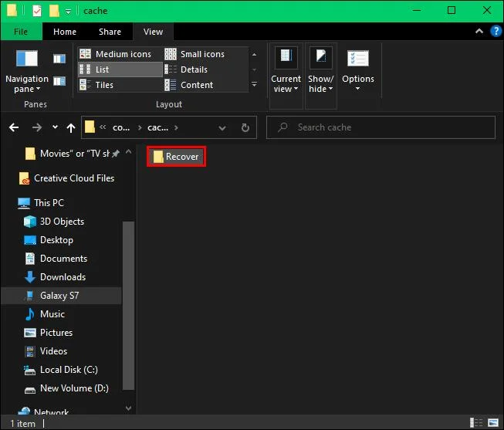The width and height of the screenshot is (504, 430).
Task: Click the Options button icon
Action: click(358, 59)
